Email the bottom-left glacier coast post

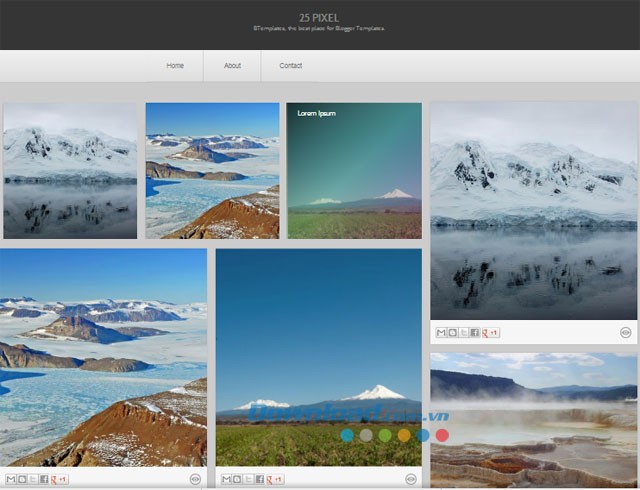10,479
